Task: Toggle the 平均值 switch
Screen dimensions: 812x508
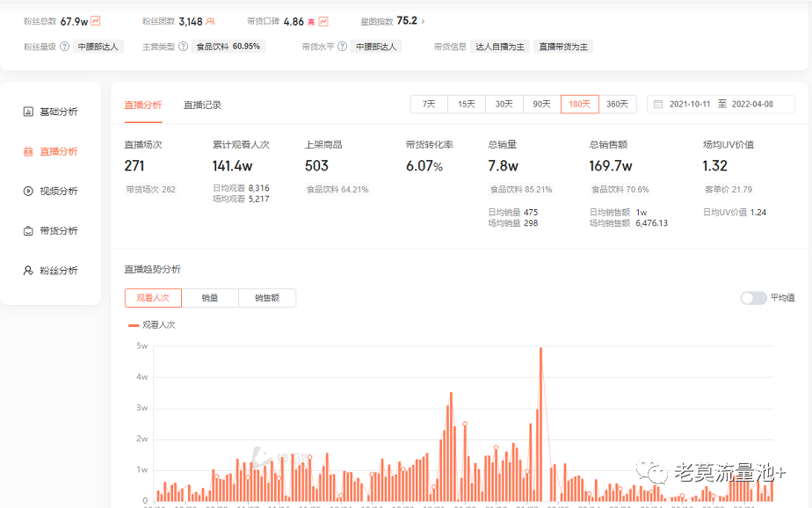Action: click(x=753, y=298)
